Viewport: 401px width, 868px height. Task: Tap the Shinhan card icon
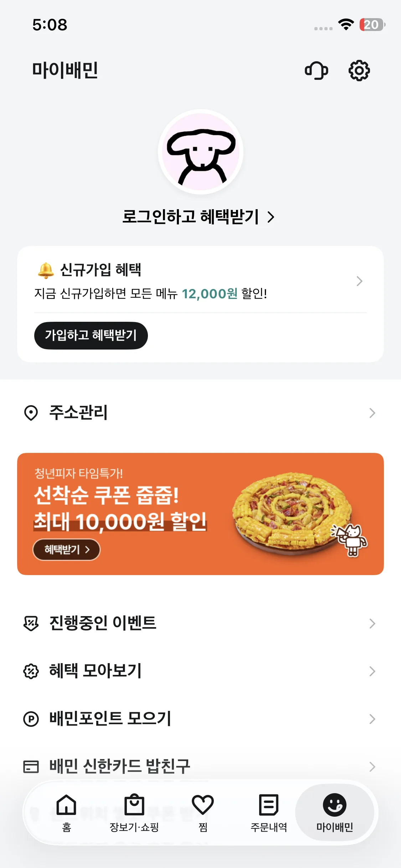[31, 766]
